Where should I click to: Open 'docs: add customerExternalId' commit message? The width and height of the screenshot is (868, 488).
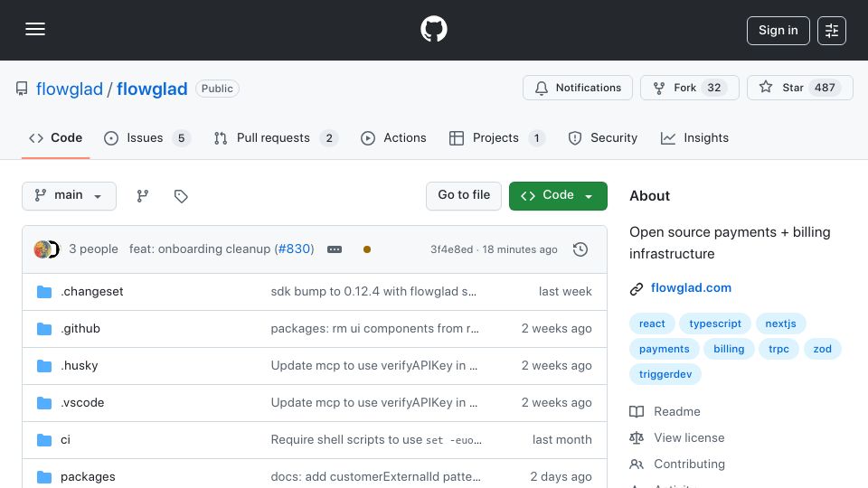[376, 477]
